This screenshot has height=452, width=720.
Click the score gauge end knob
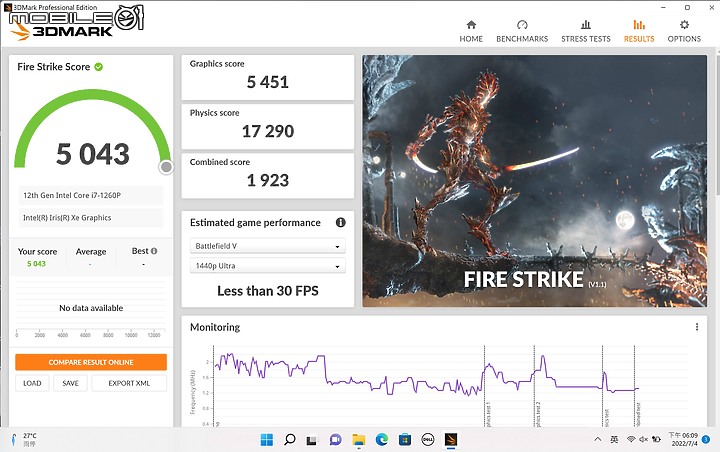(166, 167)
